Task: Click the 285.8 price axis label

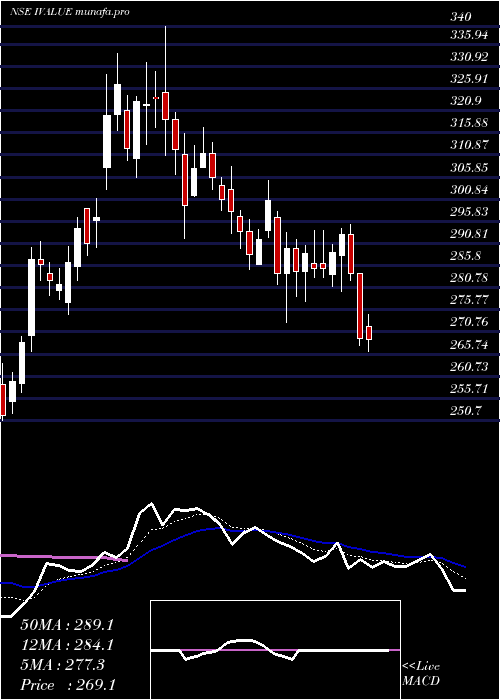Action: (x=466, y=256)
